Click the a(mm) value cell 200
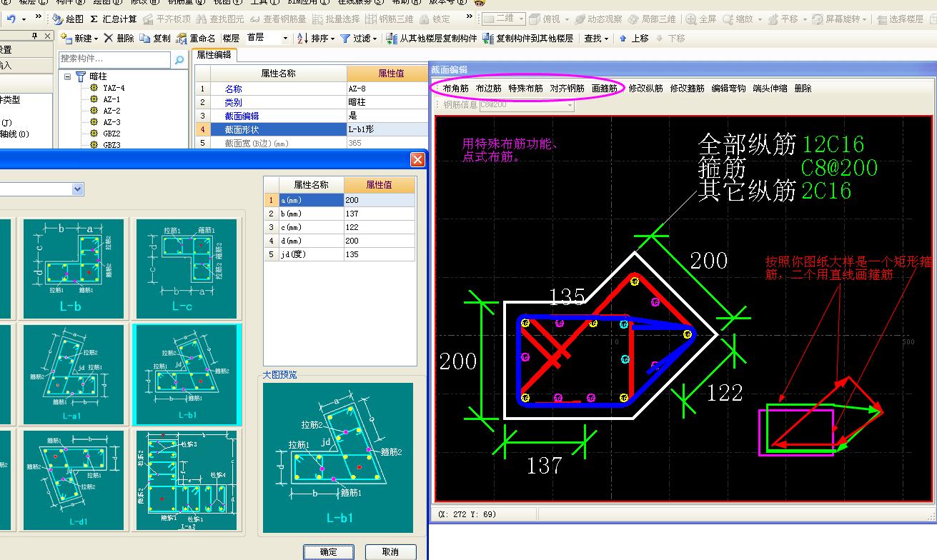The width and height of the screenshot is (937, 560). pos(379,200)
